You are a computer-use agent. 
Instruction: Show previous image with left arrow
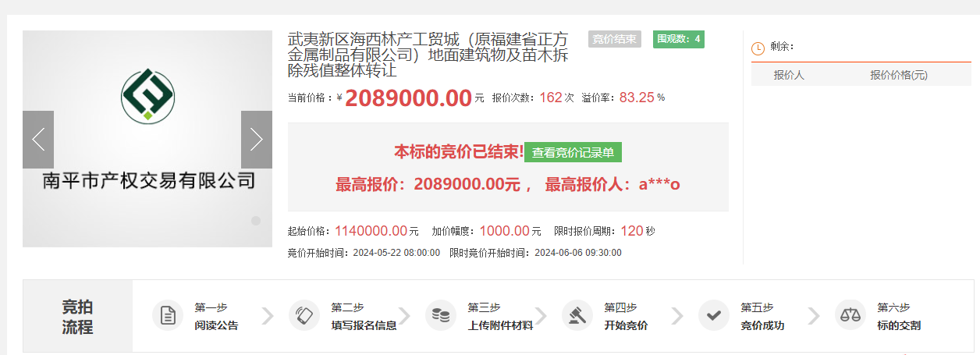tap(38, 140)
